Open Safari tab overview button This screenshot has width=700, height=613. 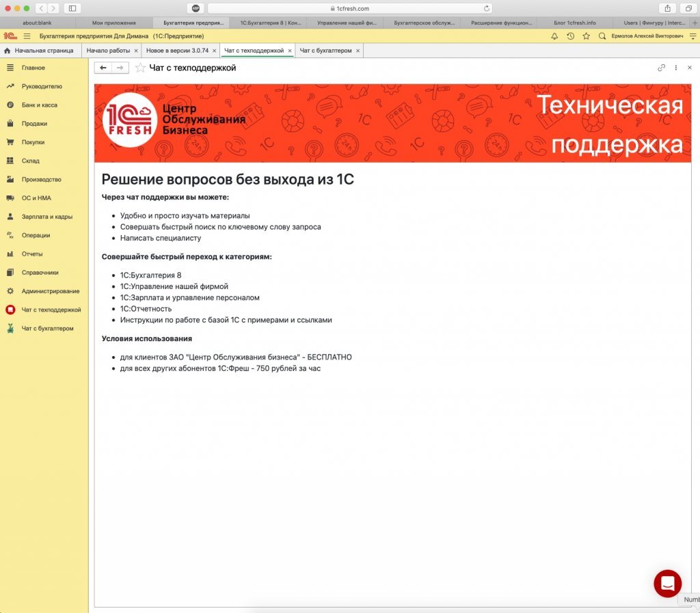click(x=689, y=8)
